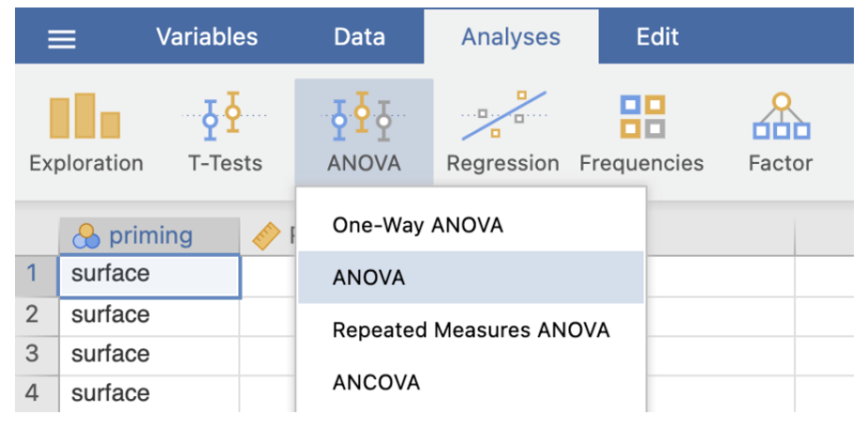Click the ruler continuous-variable column icon

point(265,238)
